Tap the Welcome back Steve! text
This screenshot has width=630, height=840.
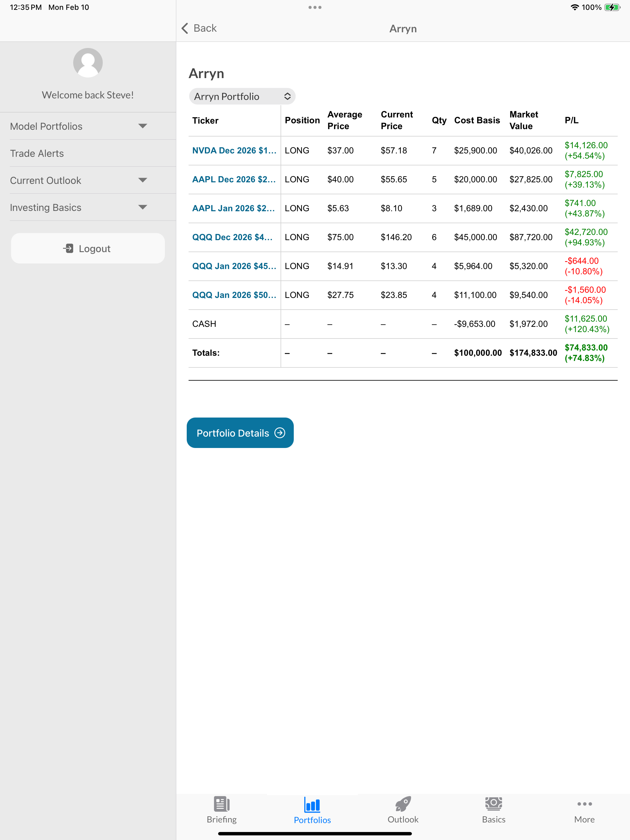coord(88,95)
